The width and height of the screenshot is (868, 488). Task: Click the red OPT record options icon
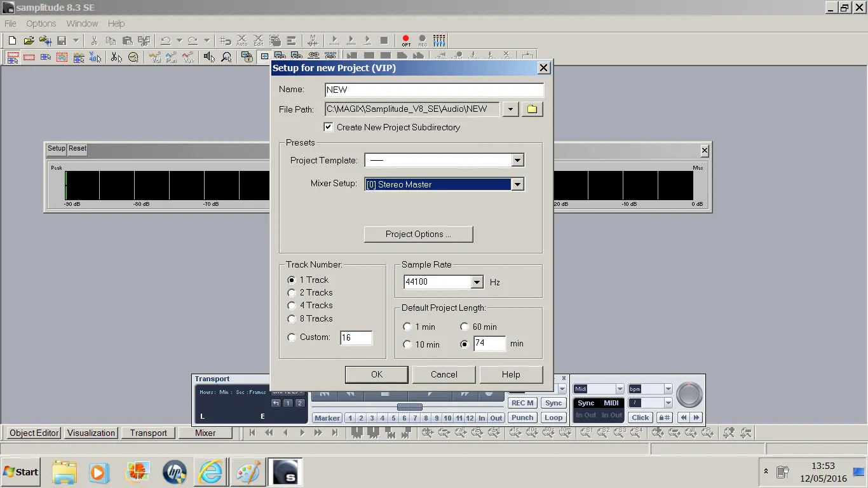406,41
